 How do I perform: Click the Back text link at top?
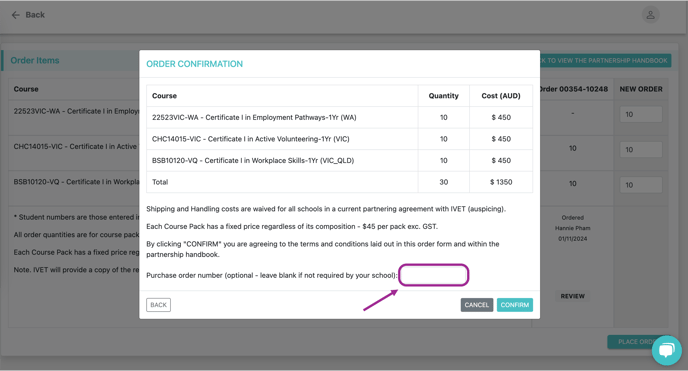click(x=35, y=15)
